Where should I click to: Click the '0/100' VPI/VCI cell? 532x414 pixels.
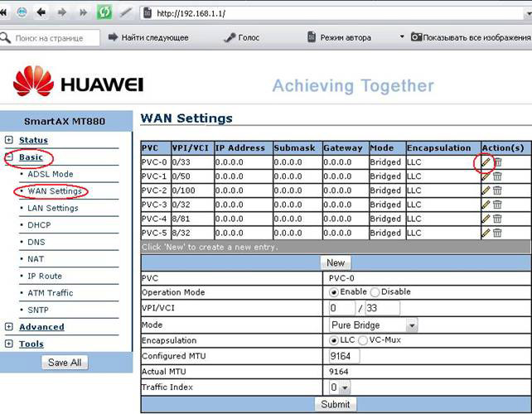(192, 190)
